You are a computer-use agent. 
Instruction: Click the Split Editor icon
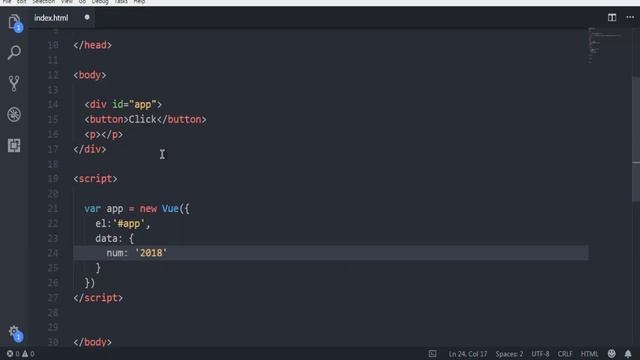[x=612, y=18]
